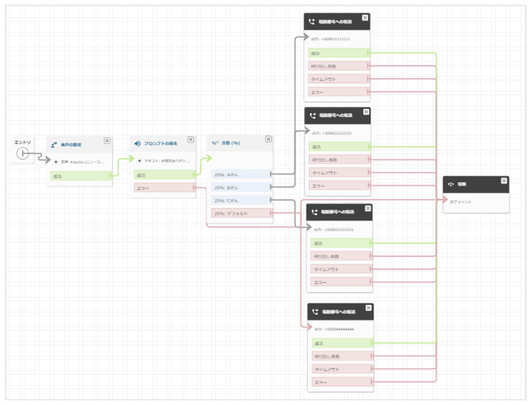This screenshot has height=405, width=532.
Task: Click the 終了イベント text in 切断 block
Action: click(x=461, y=202)
